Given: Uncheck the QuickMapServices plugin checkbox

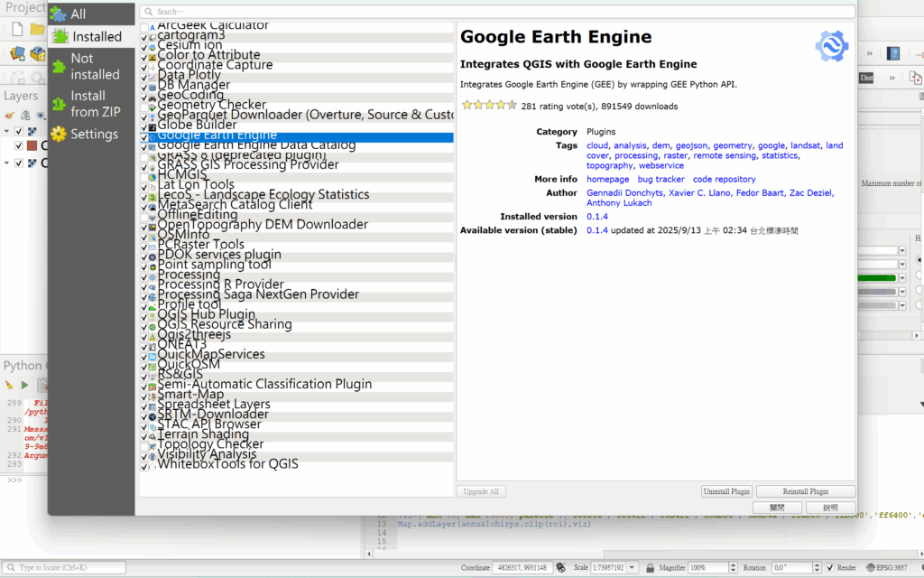Looking at the screenshot, I should coord(144,356).
